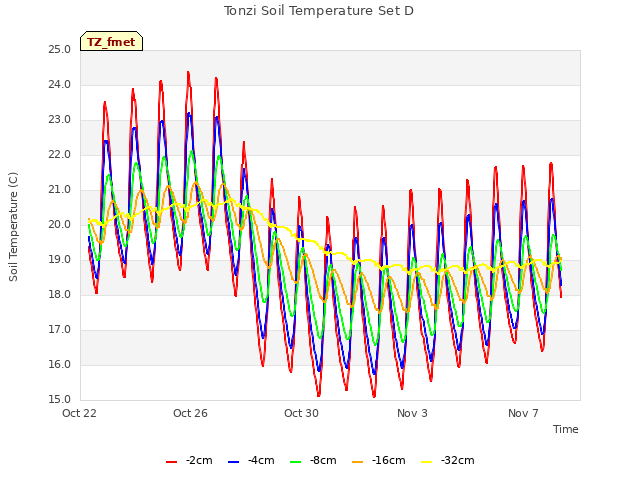Viewport: 640px width, 480px height.
Task: Click the green -8cm legend swatch
Action: click(296, 462)
